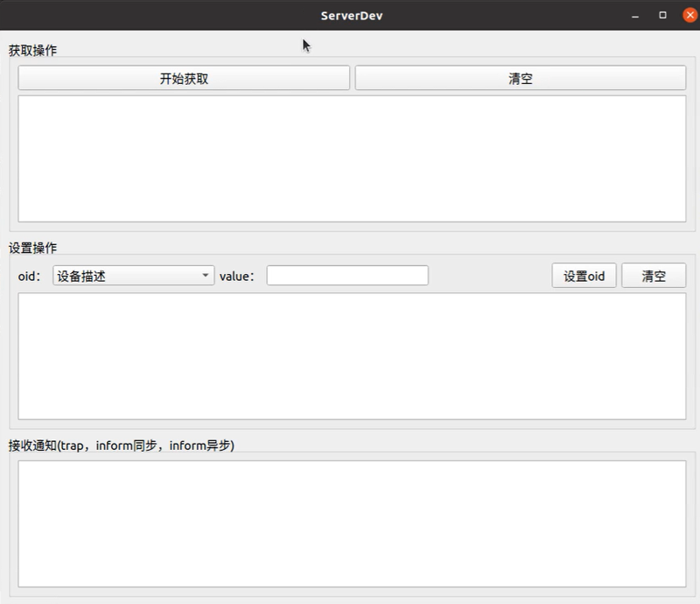Viewport: 700px width, 604px height.
Task: Click inside the 设置操作 result text area
Action: (x=352, y=356)
